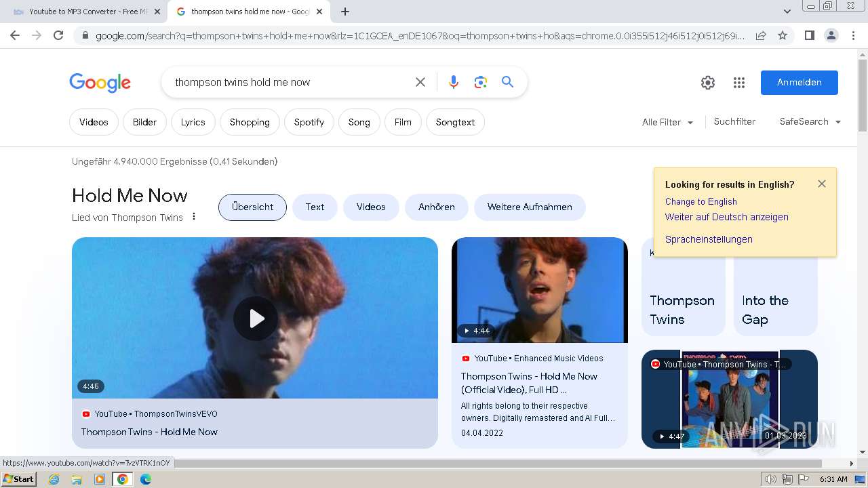This screenshot has width=868, height=488.
Task: Open the Windows Start menu
Action: [x=19, y=479]
